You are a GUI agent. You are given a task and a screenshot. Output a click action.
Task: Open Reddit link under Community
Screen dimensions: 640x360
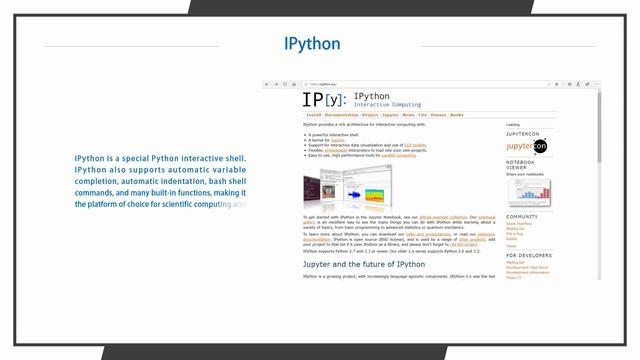pos(511,239)
